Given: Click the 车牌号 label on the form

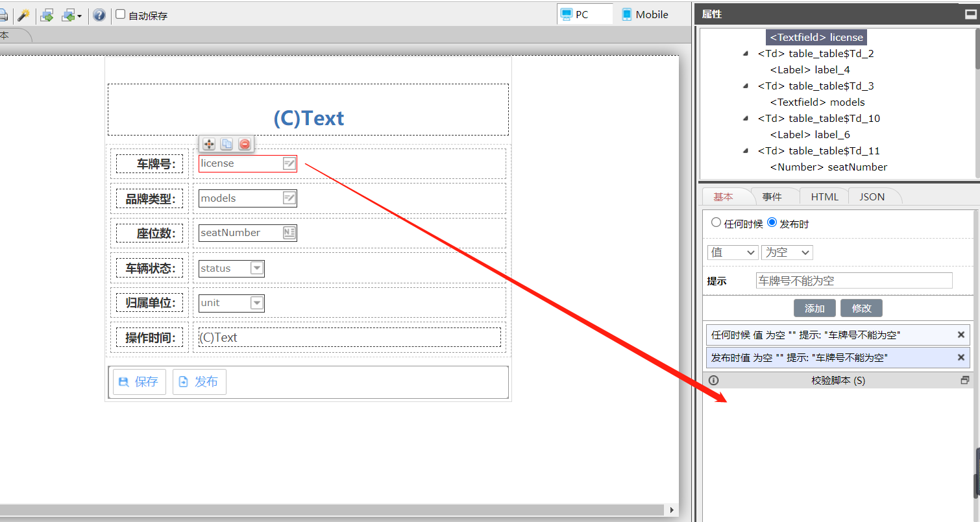Looking at the screenshot, I should [149, 164].
